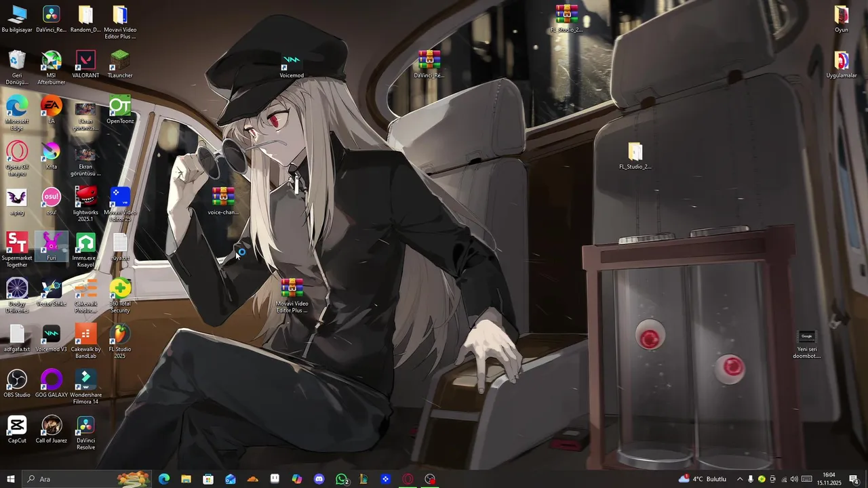Select the lightworks 2025.1 desktop shortcut
Screen dimensions: 868x488
pos(85,205)
